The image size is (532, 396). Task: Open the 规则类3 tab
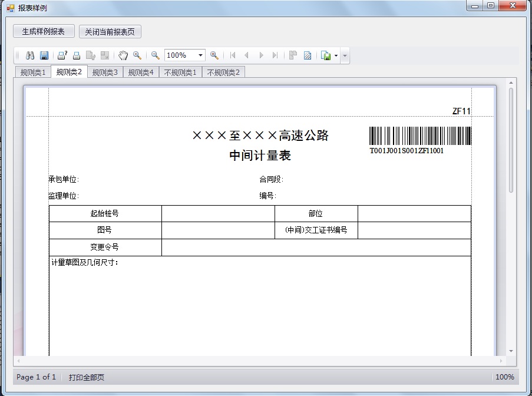coord(105,72)
